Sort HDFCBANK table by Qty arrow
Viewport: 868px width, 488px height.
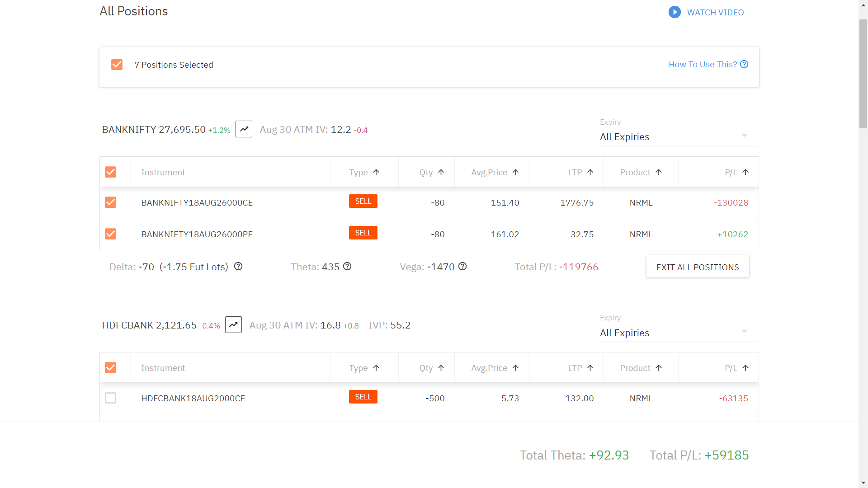click(441, 368)
